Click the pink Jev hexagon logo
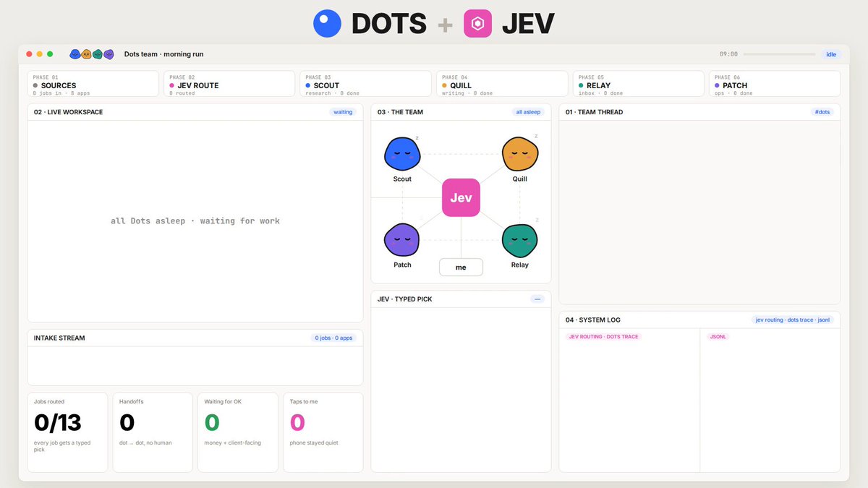The image size is (868, 488). [478, 23]
